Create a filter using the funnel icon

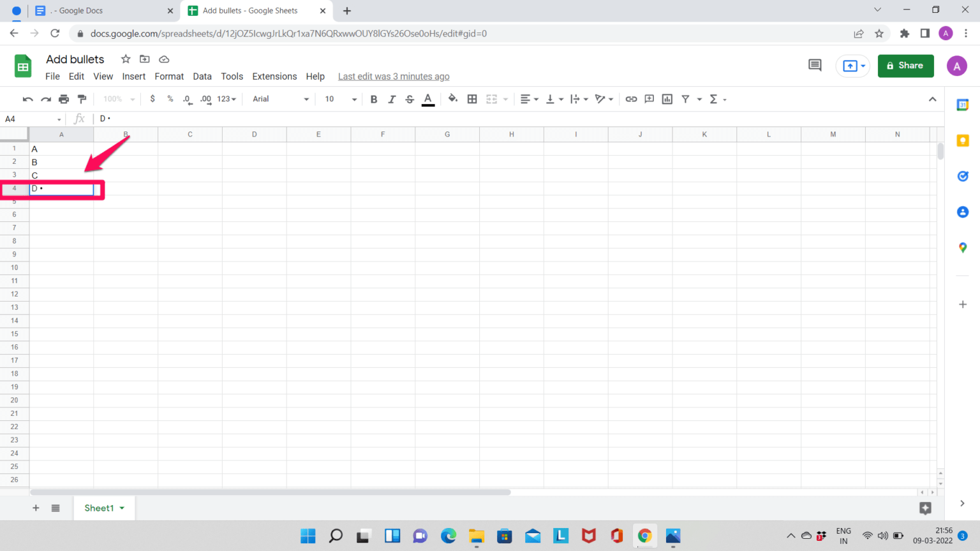point(685,99)
